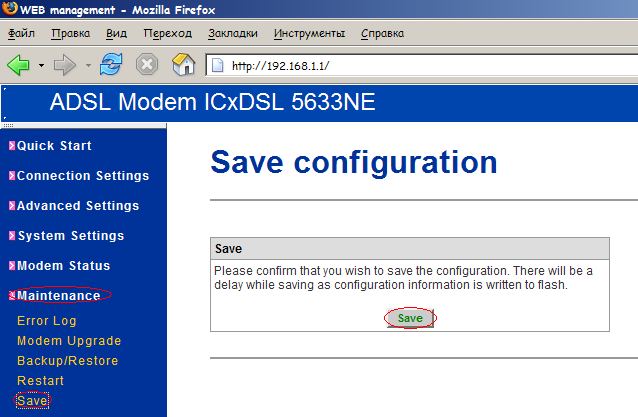
Task: Click the Stop loading icon
Action: (x=147, y=64)
